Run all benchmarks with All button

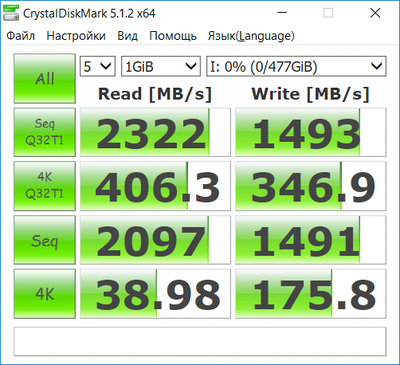[45, 79]
